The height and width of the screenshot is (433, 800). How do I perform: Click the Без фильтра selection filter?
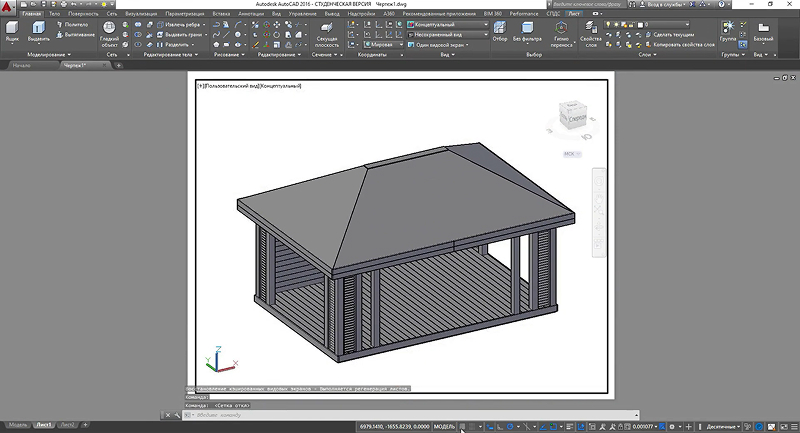[528, 32]
